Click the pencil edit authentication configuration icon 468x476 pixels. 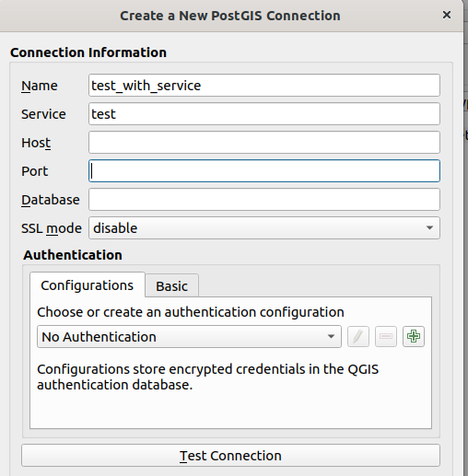pos(358,336)
